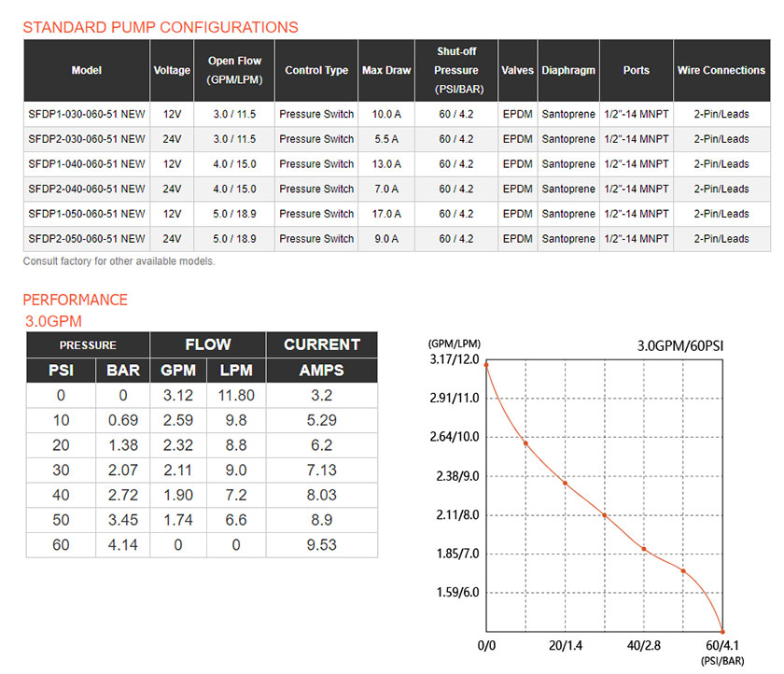
Task: Click the 8.8 LPM value
Action: (x=236, y=445)
